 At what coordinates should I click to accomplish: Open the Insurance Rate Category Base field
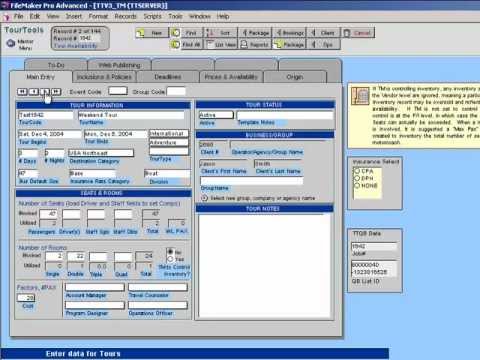coord(92,173)
